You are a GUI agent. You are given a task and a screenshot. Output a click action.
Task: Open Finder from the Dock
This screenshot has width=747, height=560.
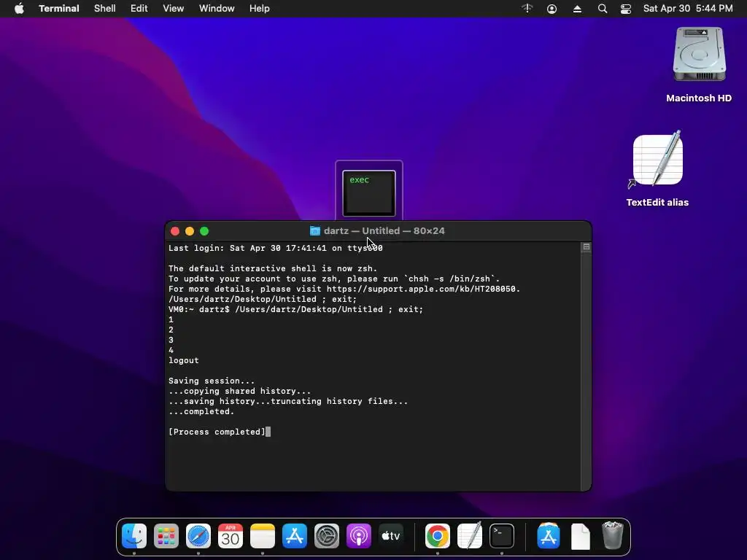click(134, 536)
